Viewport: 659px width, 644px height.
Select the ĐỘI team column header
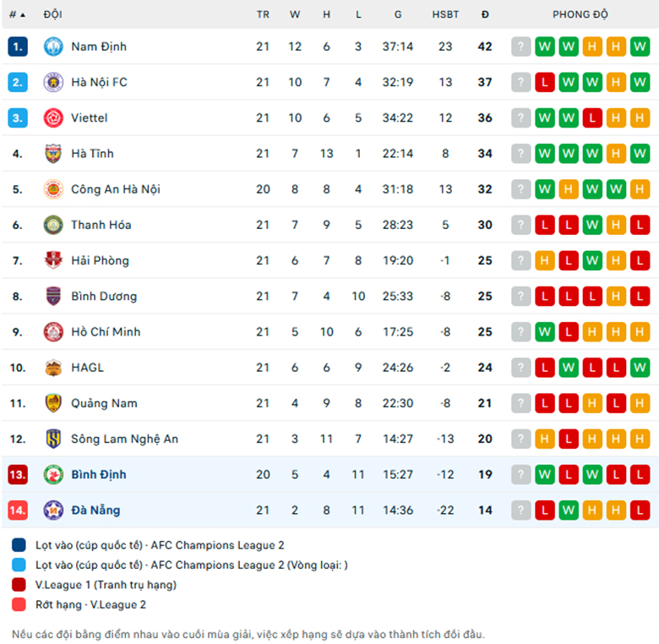tap(52, 14)
